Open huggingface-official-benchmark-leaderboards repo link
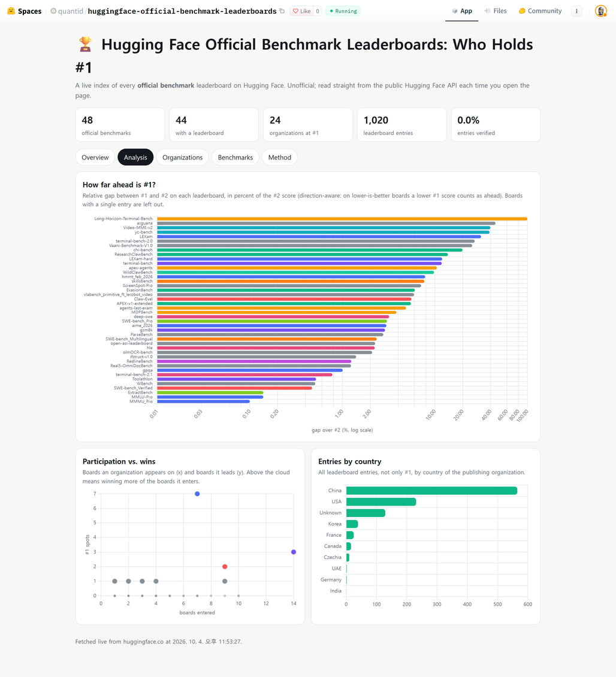This screenshot has width=616, height=677. coord(182,11)
